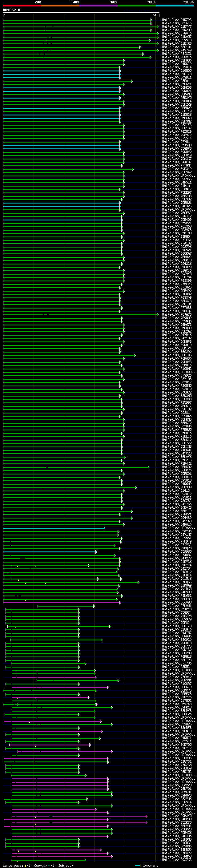
Task: Select label UniRef100_A7IVC2
Action: (x=177, y=545)
